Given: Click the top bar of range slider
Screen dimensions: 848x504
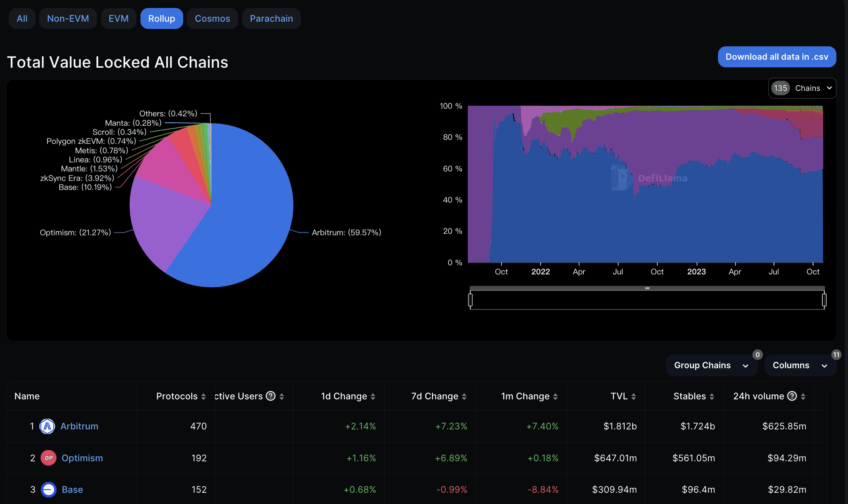Looking at the screenshot, I should (647, 288).
